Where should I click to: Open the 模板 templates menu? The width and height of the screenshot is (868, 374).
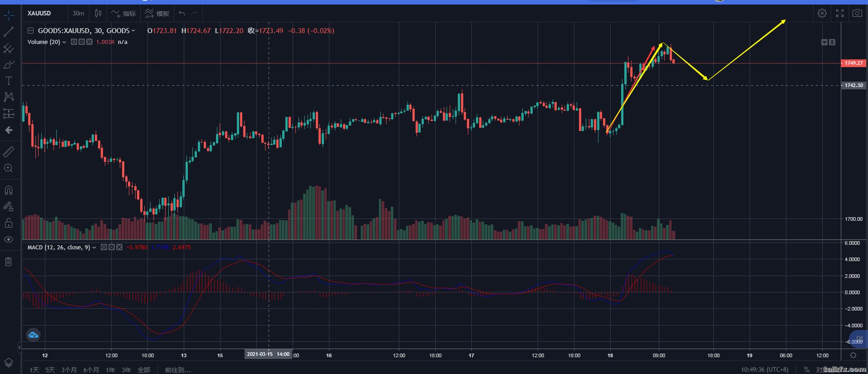tap(157, 14)
